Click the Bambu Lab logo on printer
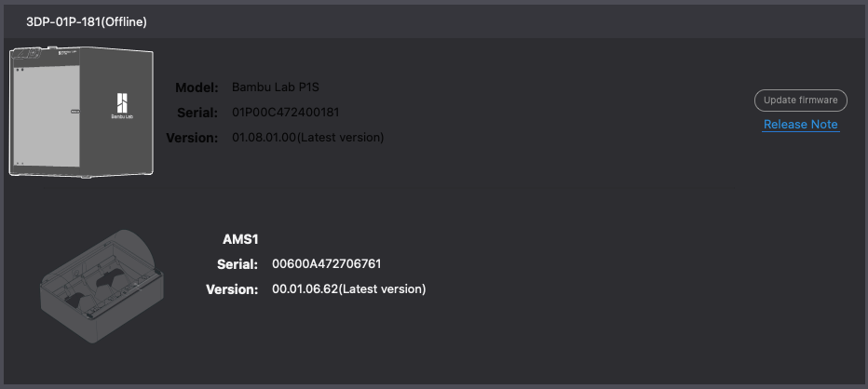Image resolution: width=868 pixels, height=389 pixels. point(122,107)
